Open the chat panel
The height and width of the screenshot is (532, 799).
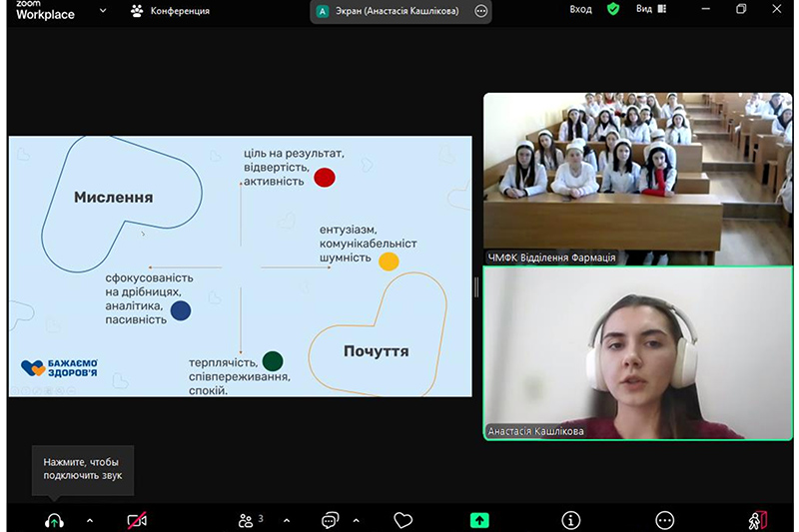tap(330, 520)
